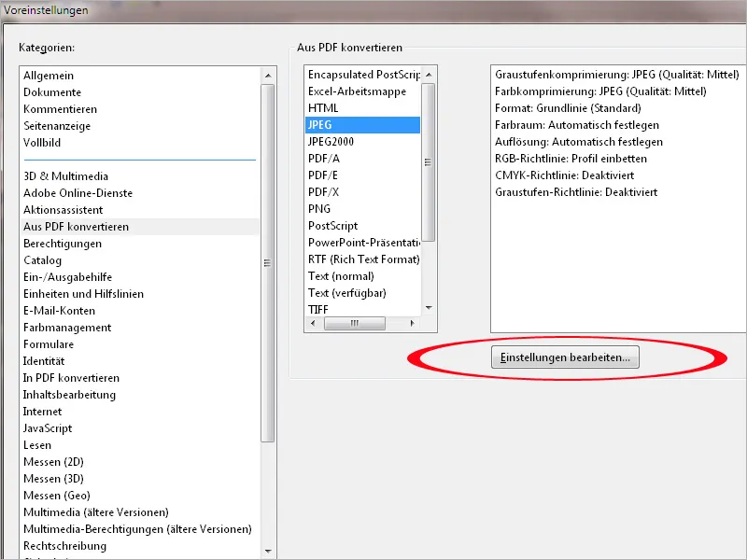Viewport: 747px width, 560px height.
Task: Open E-Mail-Konten category
Action: tap(59, 311)
